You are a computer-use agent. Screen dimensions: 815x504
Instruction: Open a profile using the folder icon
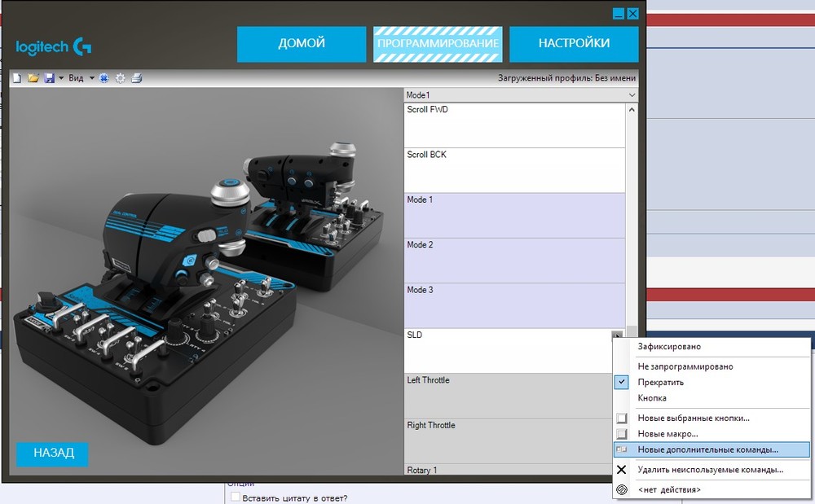[x=33, y=78]
